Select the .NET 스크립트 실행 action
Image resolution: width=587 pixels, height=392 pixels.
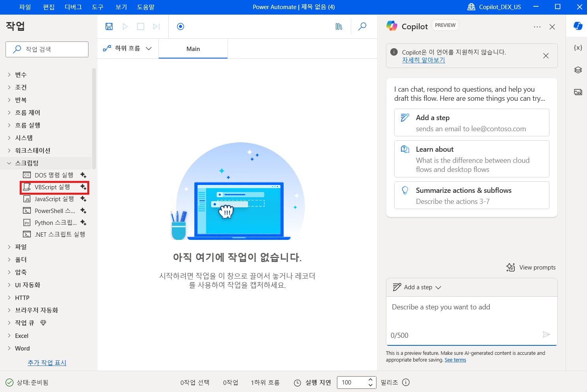tap(54, 234)
